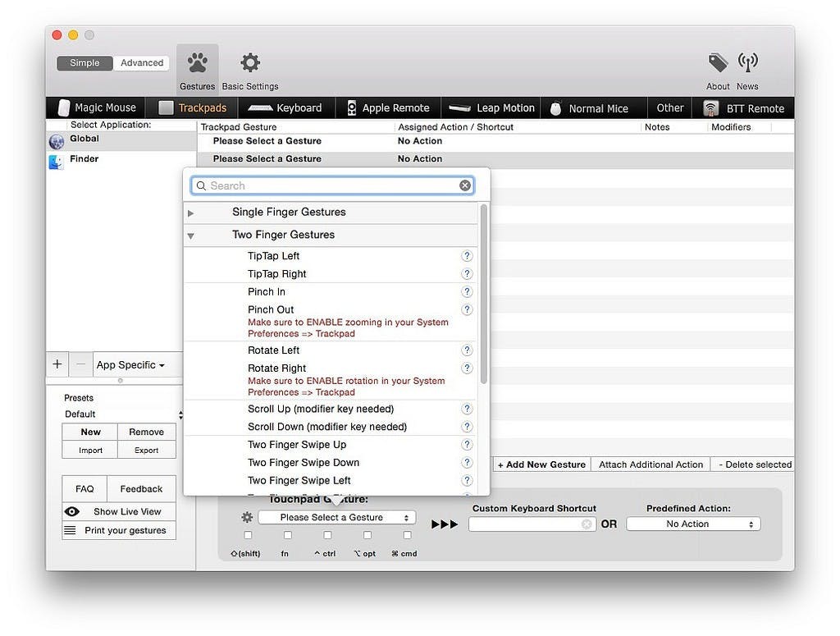Image resolution: width=840 pixels, height=636 pixels.
Task: Enable the opt modifier checkbox
Action: tap(367, 535)
